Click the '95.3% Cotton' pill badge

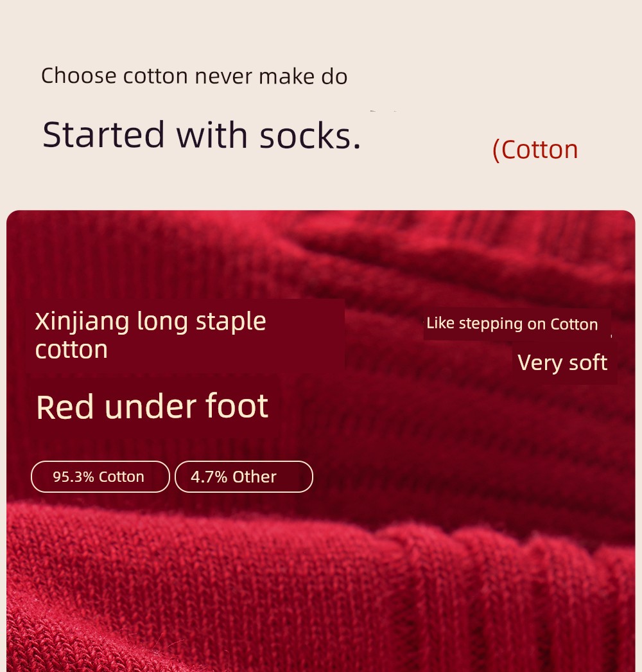100,477
